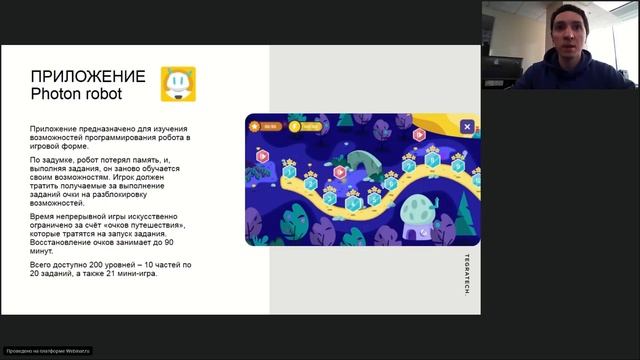Viewport: 640px width, 360px height.
Task: Click the text 'Всего доступно 200 уровней'
Action: [x=83, y=264]
